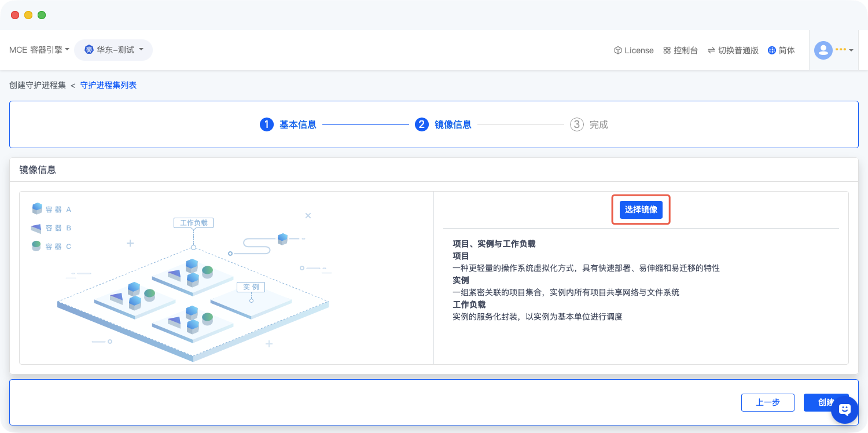The image size is (868, 433).
Task: Expand the user account dropdown arrow
Action: coord(851,51)
